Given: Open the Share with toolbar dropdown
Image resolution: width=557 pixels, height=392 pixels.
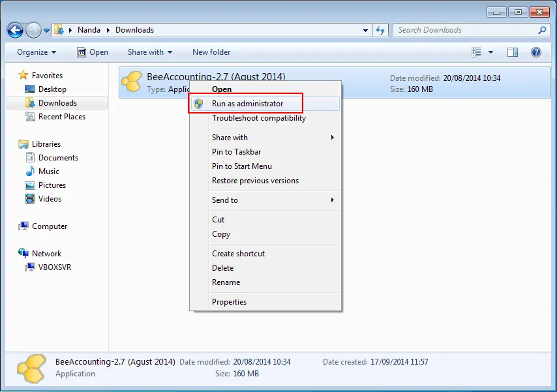Looking at the screenshot, I should [x=150, y=52].
